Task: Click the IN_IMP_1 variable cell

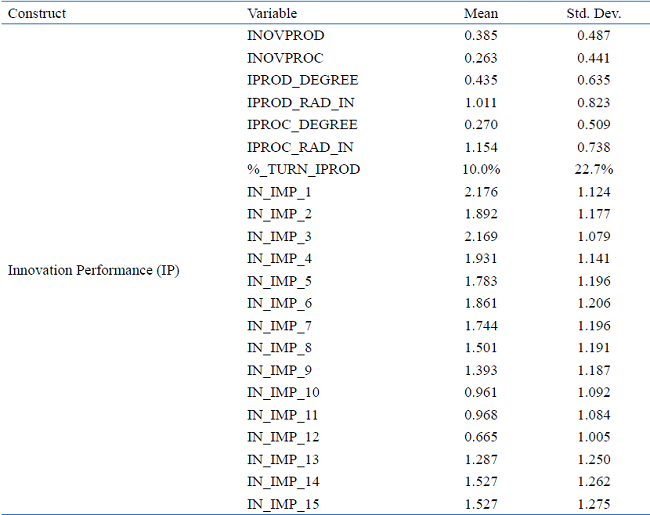Action: tap(279, 192)
